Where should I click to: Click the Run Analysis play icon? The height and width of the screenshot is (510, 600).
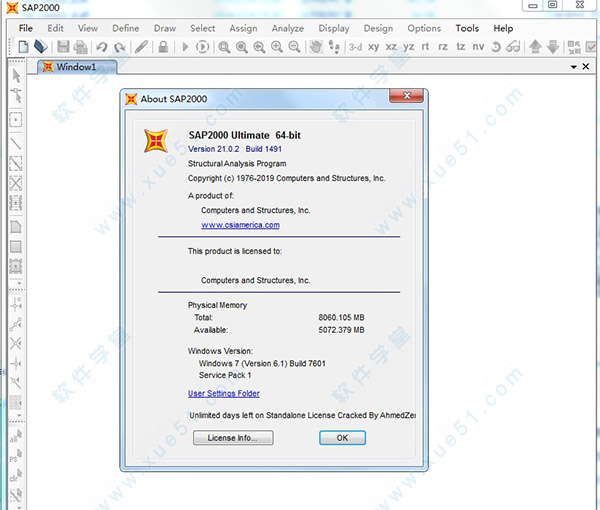click(x=186, y=47)
